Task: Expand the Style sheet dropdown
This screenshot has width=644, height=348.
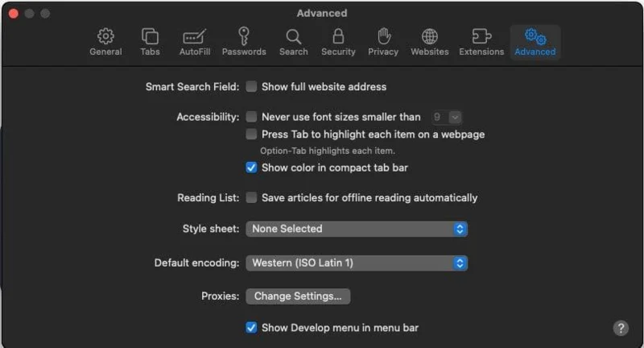Action: 357,229
